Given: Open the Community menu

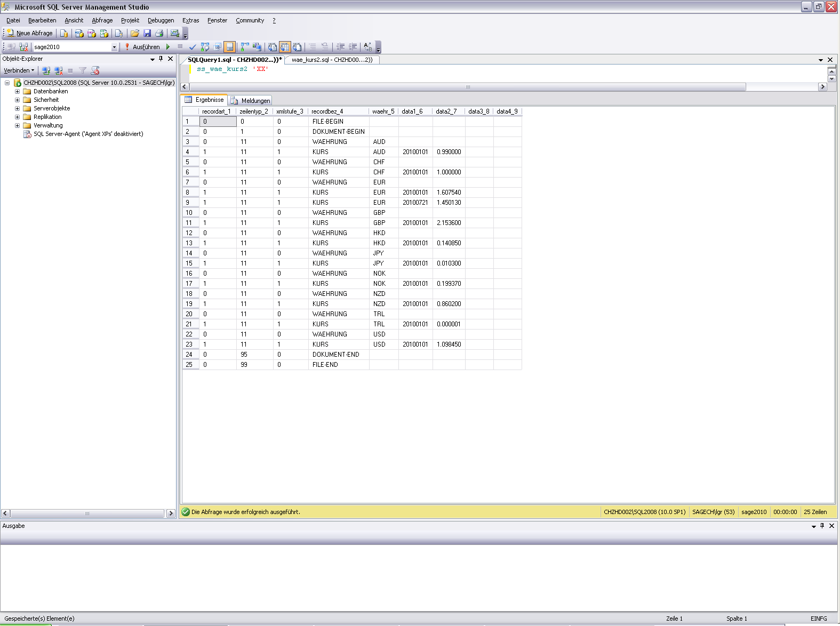Looking at the screenshot, I should click(x=250, y=20).
